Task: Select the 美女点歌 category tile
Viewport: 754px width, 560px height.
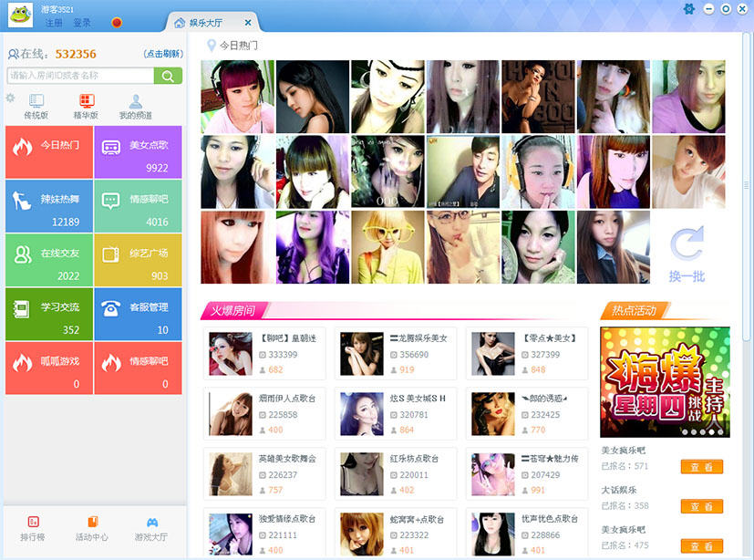Action: [x=138, y=152]
